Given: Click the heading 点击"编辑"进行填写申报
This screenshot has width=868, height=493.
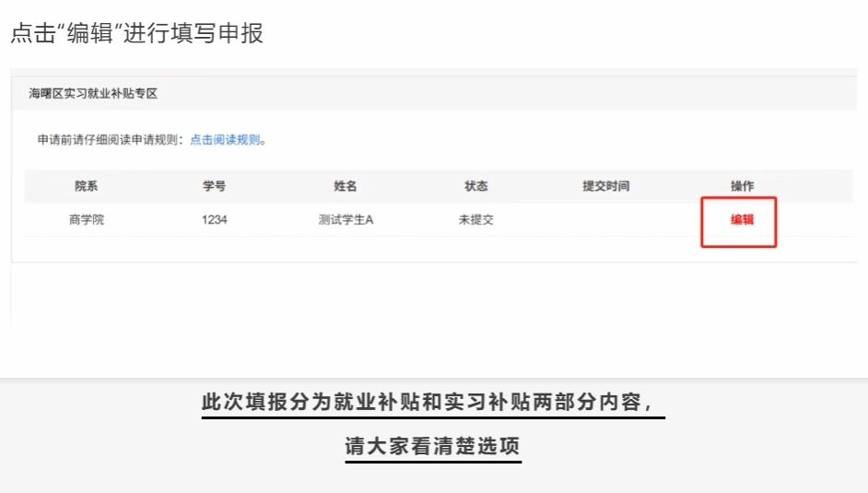Looking at the screenshot, I should pos(136,33).
